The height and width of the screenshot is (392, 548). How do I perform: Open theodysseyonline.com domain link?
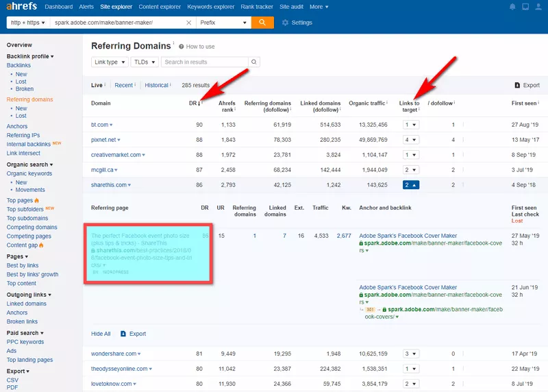click(119, 369)
